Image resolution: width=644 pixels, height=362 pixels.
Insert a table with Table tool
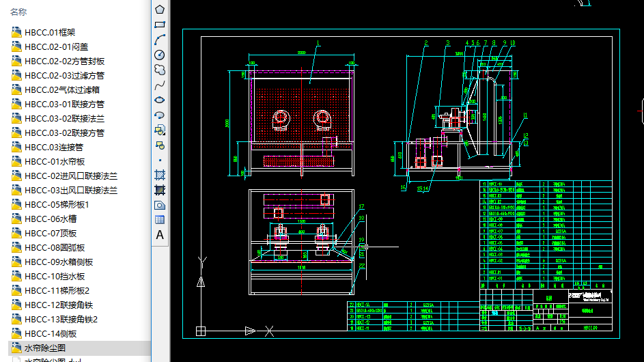(160, 219)
